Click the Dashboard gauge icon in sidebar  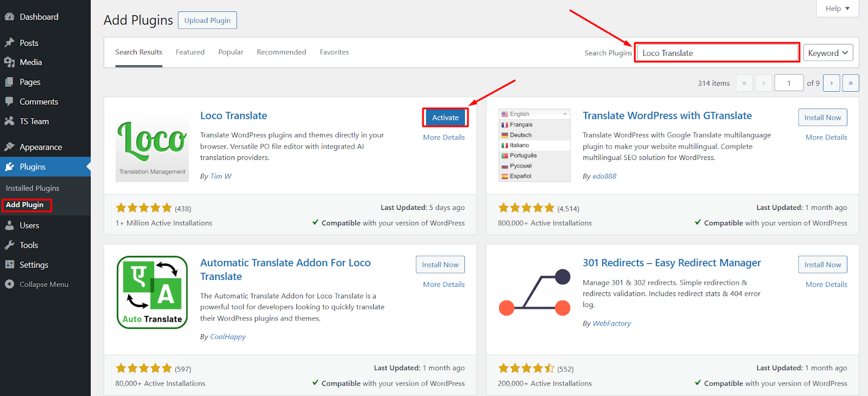(x=9, y=17)
